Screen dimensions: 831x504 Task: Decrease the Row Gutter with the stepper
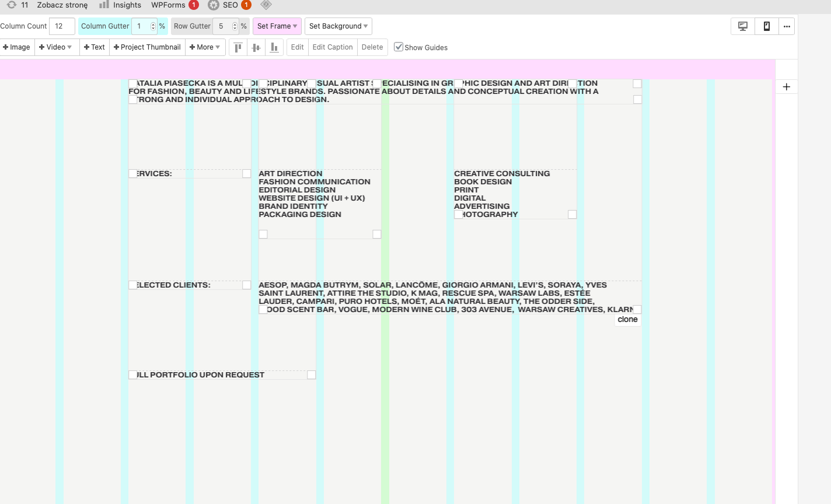[235, 29]
